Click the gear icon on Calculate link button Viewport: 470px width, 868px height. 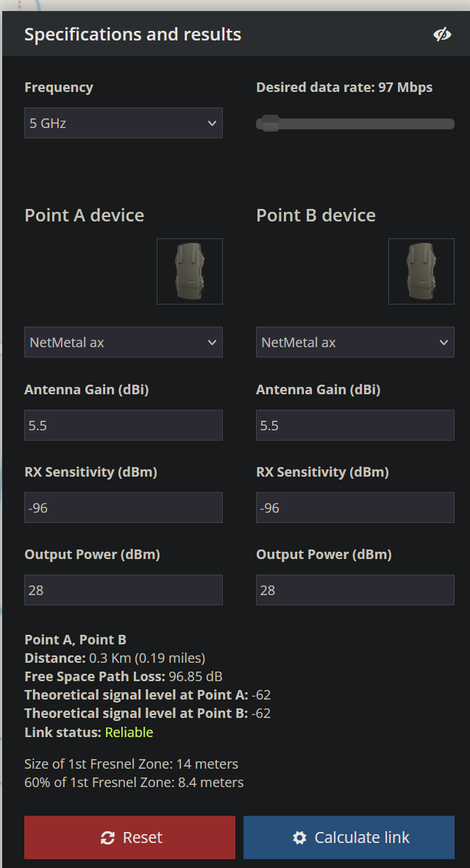(299, 837)
